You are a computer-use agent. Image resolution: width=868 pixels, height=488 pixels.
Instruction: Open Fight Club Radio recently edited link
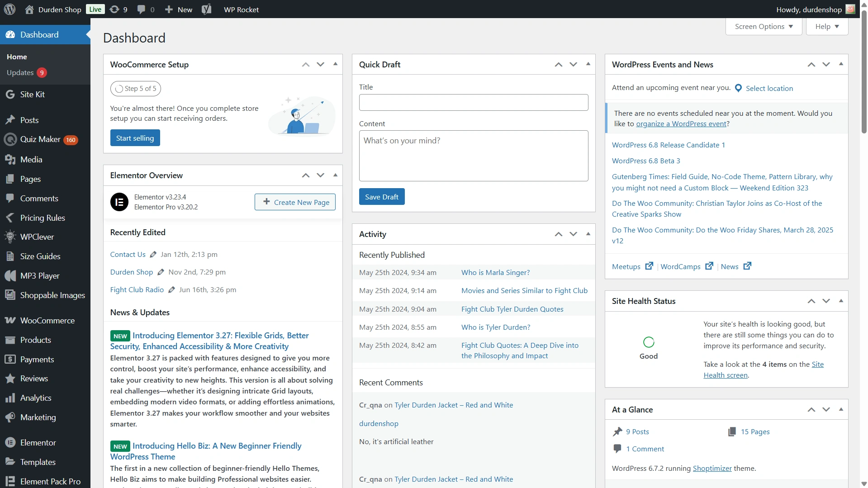click(137, 289)
